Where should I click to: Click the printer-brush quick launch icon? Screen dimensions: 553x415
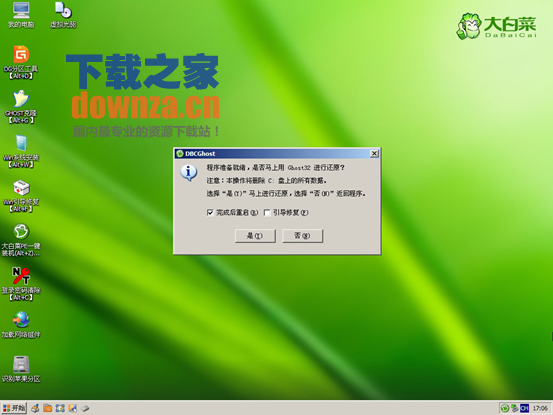point(35,408)
